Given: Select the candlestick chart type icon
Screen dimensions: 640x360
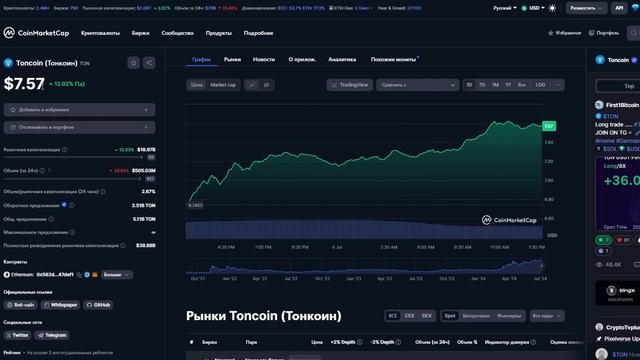Looking at the screenshot, I should [266, 85].
